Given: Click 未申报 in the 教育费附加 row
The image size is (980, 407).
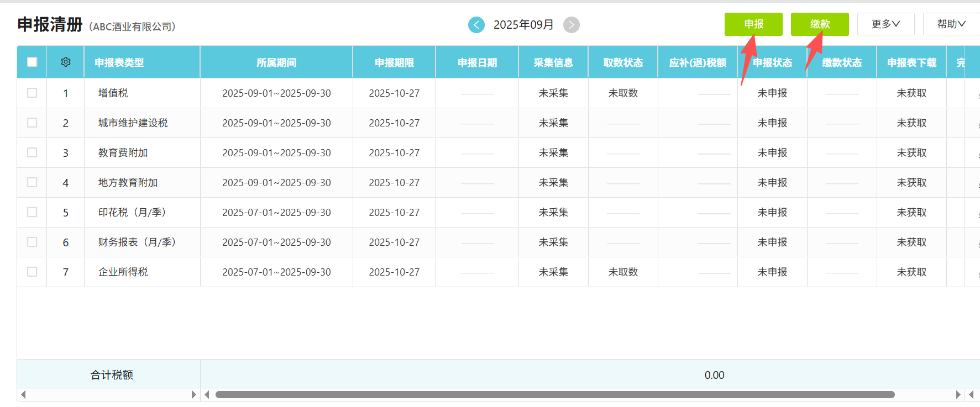Looking at the screenshot, I should (772, 152).
